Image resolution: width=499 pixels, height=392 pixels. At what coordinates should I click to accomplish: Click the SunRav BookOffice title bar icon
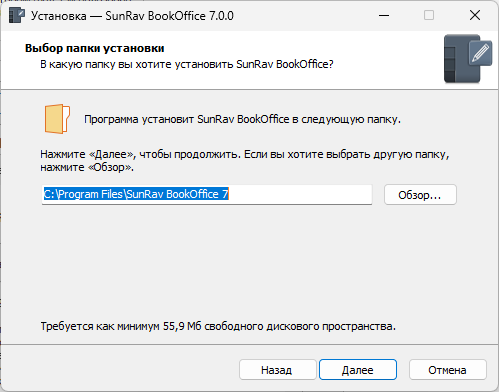(x=16, y=15)
